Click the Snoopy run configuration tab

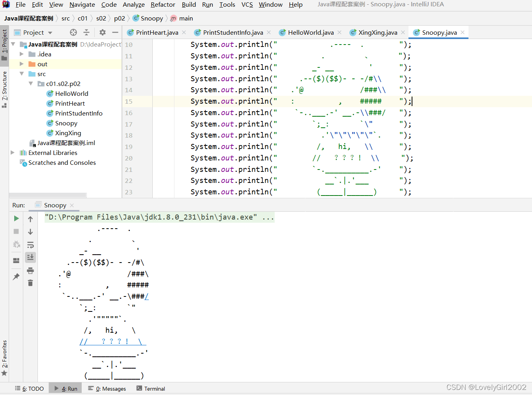pyautogui.click(x=55, y=205)
